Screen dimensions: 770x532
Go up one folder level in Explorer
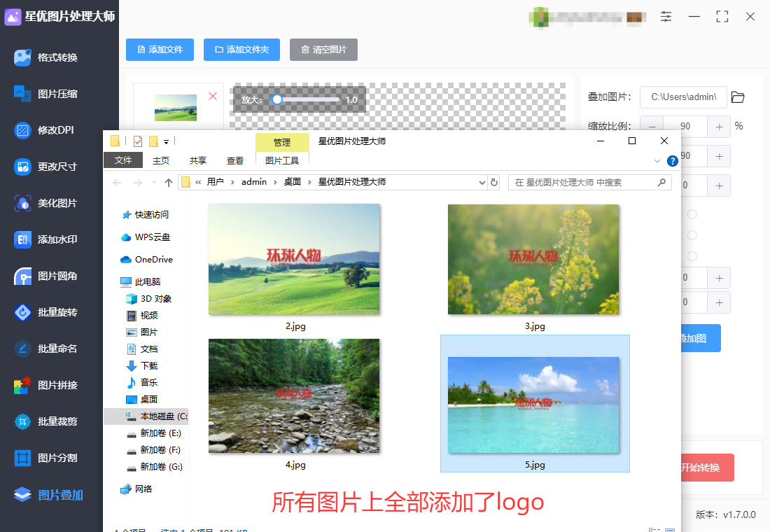tap(169, 182)
